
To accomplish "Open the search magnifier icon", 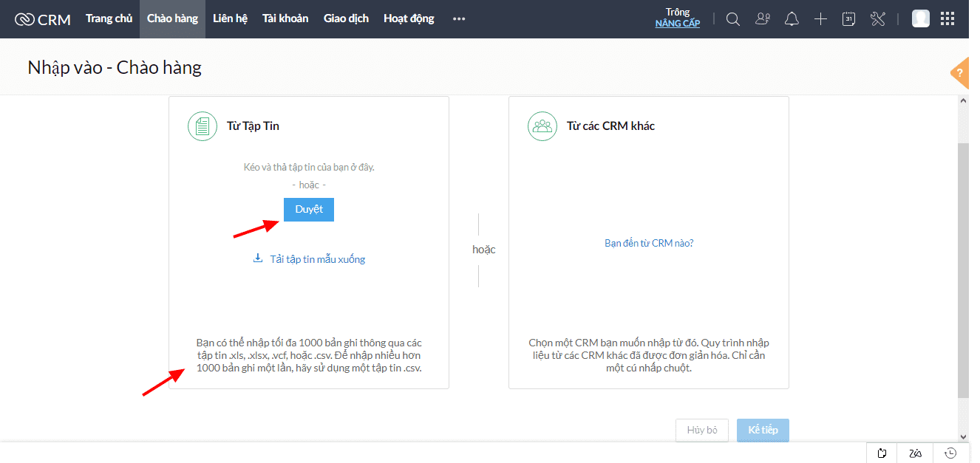I will click(732, 19).
